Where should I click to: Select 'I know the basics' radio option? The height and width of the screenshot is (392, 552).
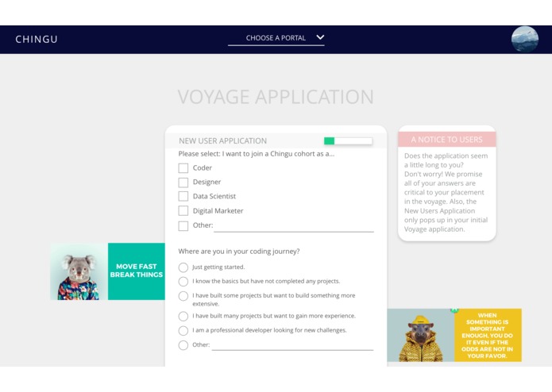point(183,281)
